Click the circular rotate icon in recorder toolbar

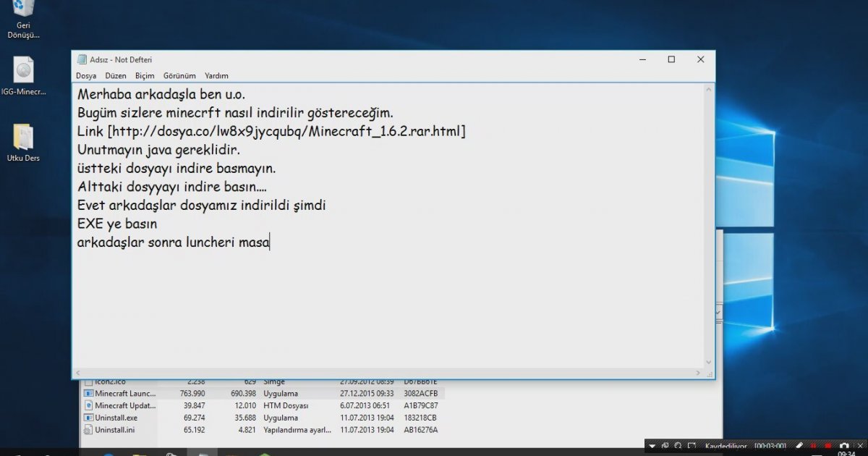678,446
